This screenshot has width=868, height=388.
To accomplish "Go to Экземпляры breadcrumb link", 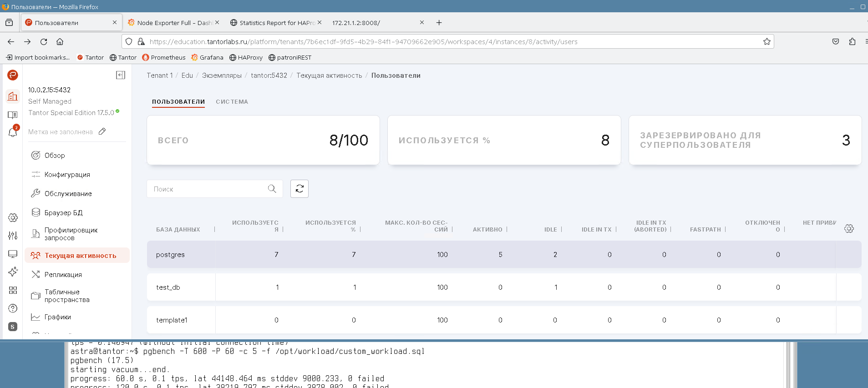I will (x=222, y=76).
